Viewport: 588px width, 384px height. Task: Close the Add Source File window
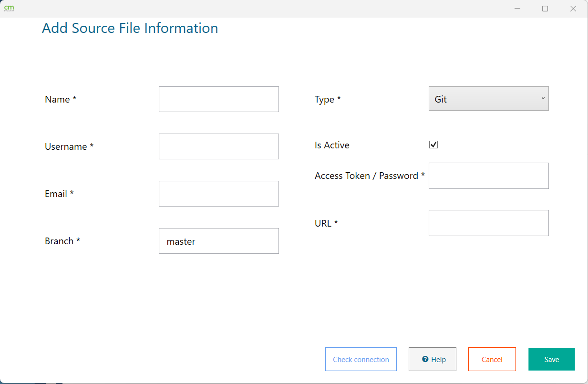click(573, 9)
